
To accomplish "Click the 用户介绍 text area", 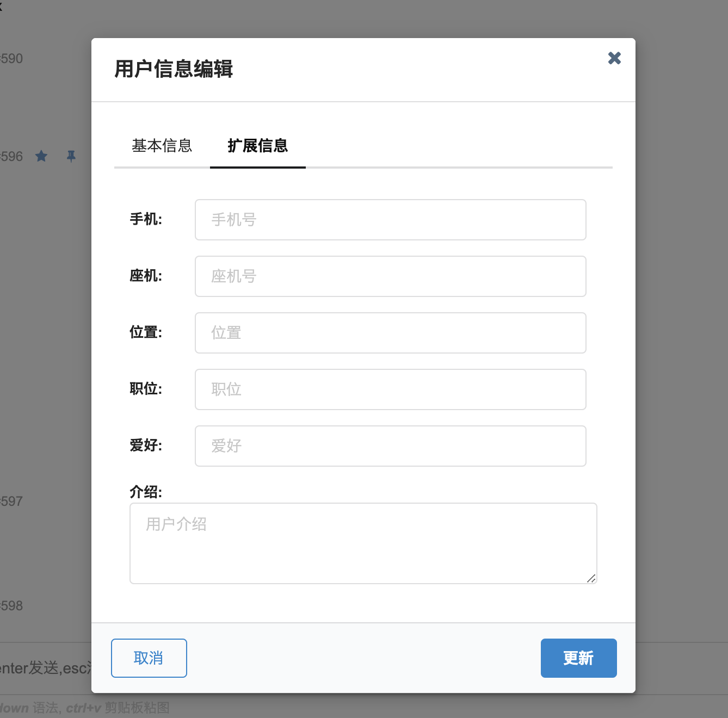I will 363,543.
